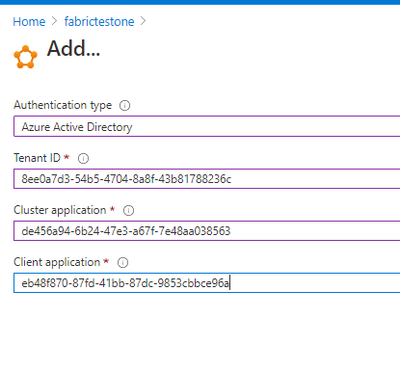Open the fabrictestone breadcrumb link
Image resolution: width=400 pixels, height=368 pixels.
coord(99,22)
